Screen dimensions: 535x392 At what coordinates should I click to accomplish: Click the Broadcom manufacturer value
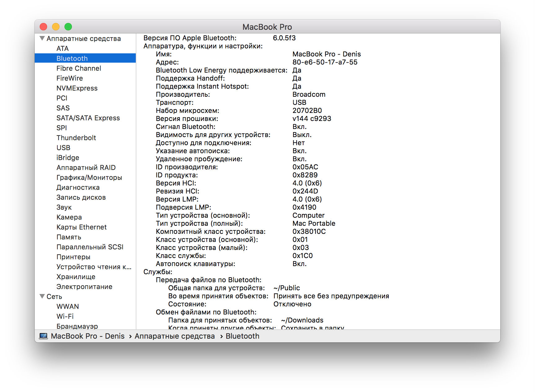pos(309,94)
